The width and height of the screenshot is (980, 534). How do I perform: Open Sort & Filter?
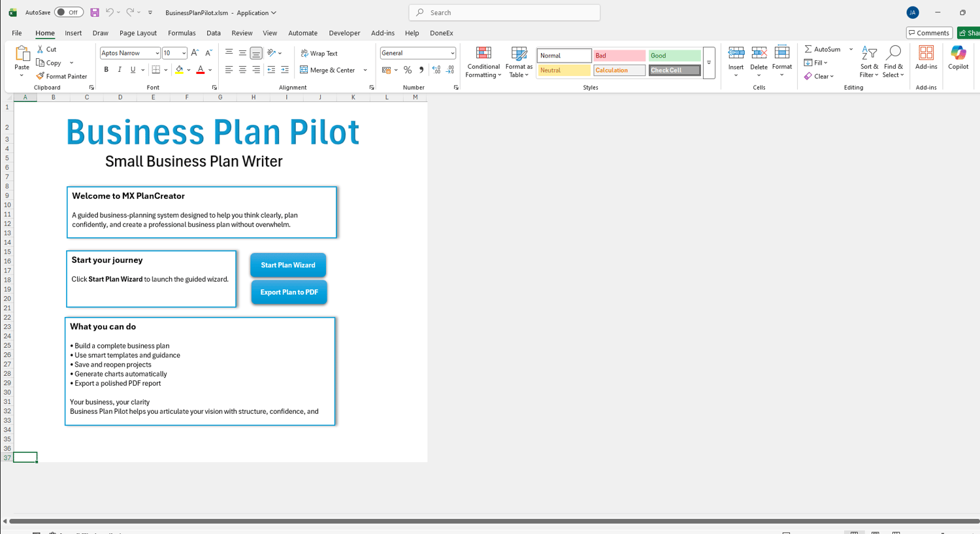tap(869, 62)
